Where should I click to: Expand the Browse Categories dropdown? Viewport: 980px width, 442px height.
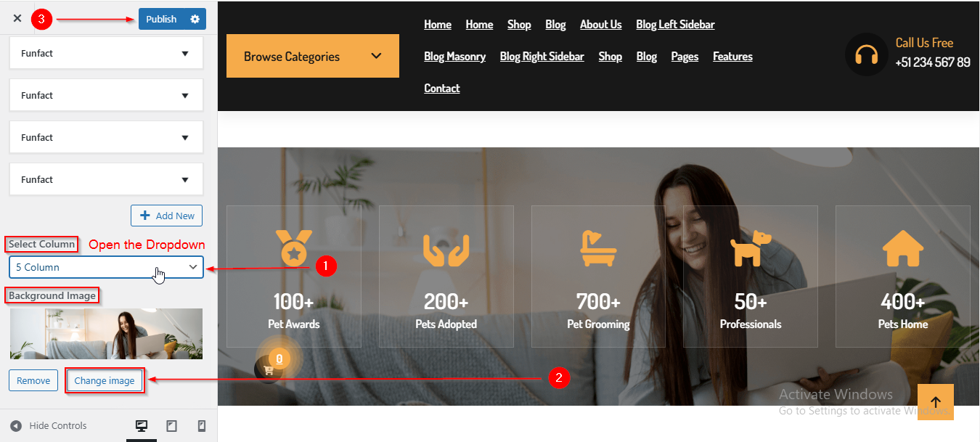[313, 56]
